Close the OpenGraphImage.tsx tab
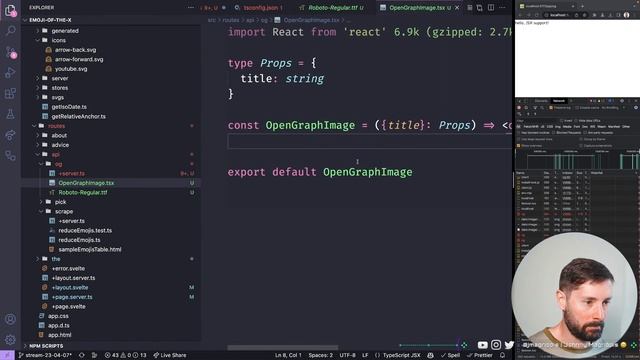 pos(457,8)
